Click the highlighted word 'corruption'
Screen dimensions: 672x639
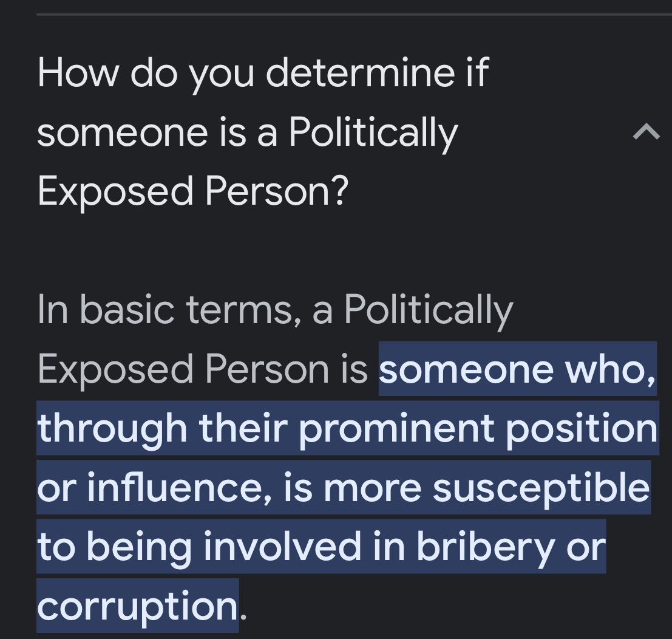pyautogui.click(x=138, y=606)
